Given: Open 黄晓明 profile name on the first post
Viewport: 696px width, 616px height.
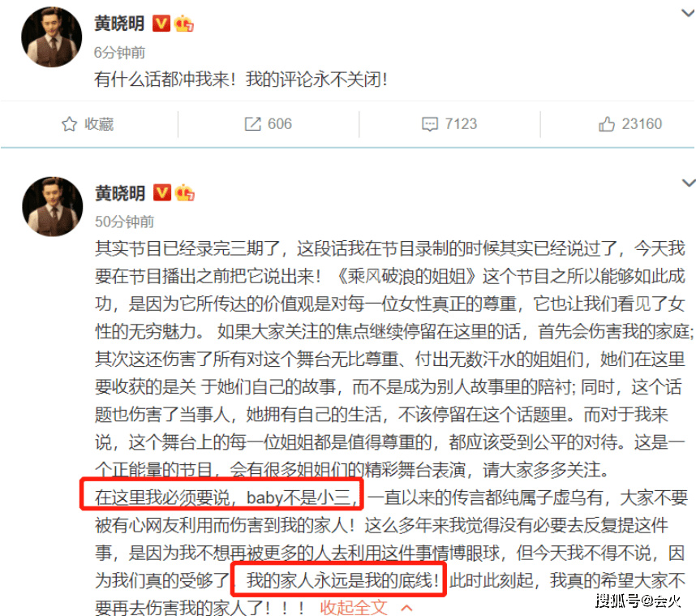Looking at the screenshot, I should click(119, 24).
